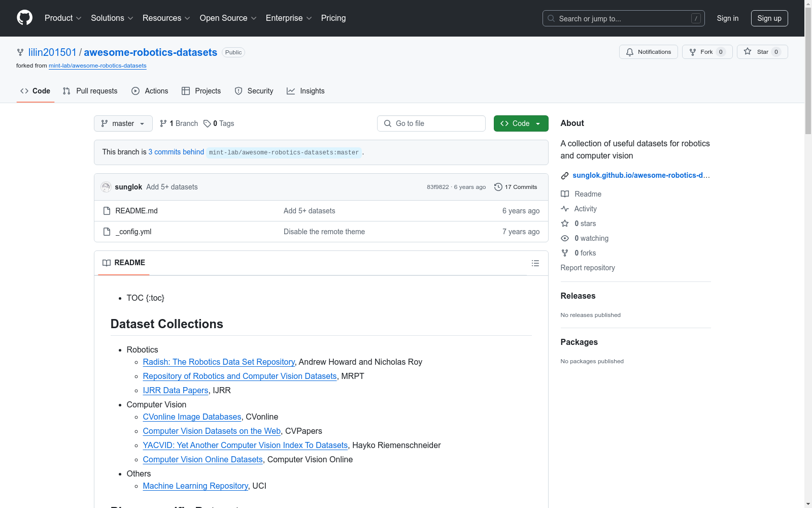Open Radish Robotics Data Set Repository link

(x=219, y=362)
